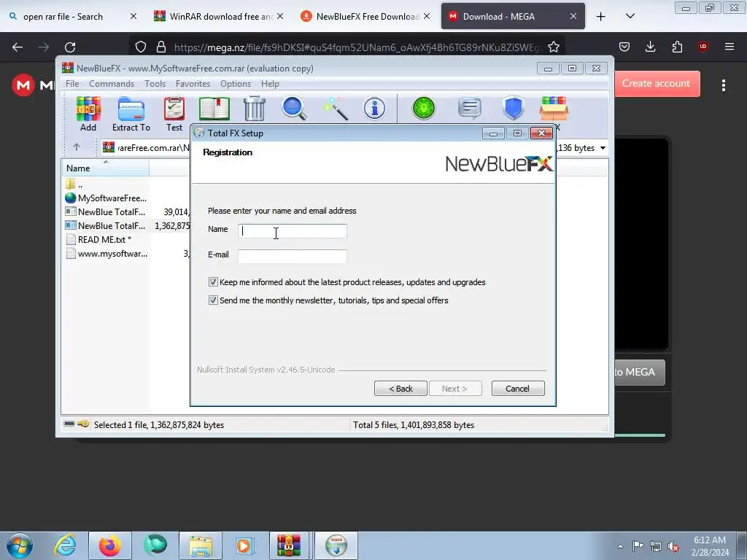
Task: Go up one folder in WinRAR
Action: tap(76, 147)
